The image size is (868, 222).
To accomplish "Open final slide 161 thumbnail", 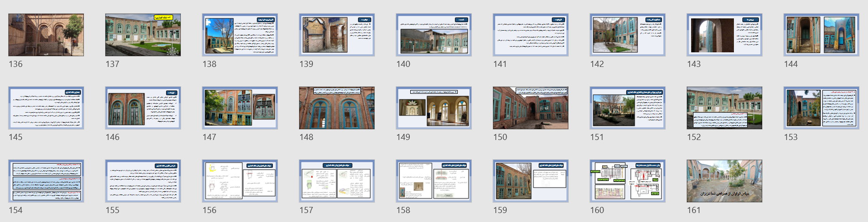I will point(725,181).
